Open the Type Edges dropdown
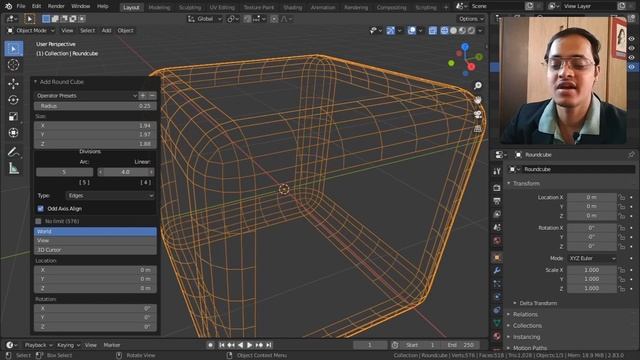The width and height of the screenshot is (640, 360). [110, 196]
